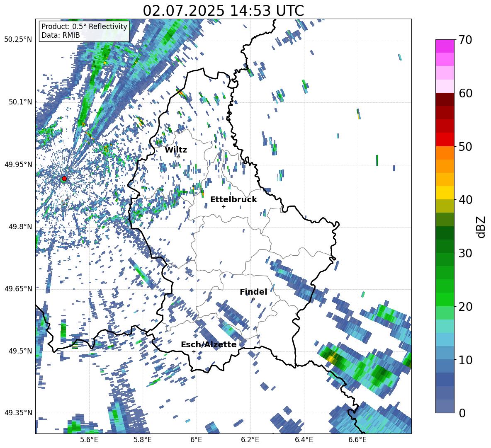The width and height of the screenshot is (491, 448).
Task: Click the plot title 02.07.2025 14:53 UTC
Action: [x=223, y=11]
